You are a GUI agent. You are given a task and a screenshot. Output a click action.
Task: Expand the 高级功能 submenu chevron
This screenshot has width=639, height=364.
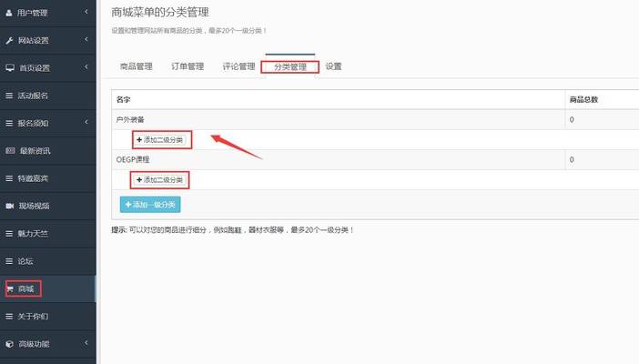pyautogui.click(x=86, y=344)
